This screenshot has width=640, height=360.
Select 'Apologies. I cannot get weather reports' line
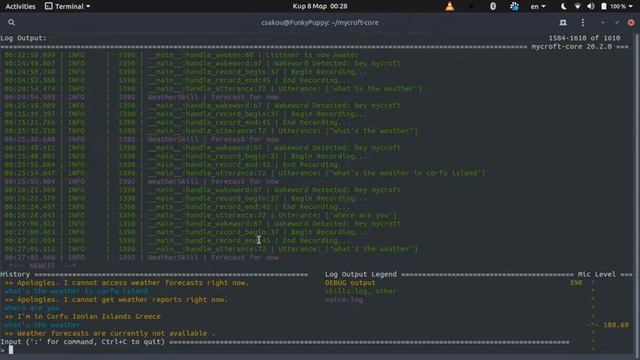tap(116, 300)
